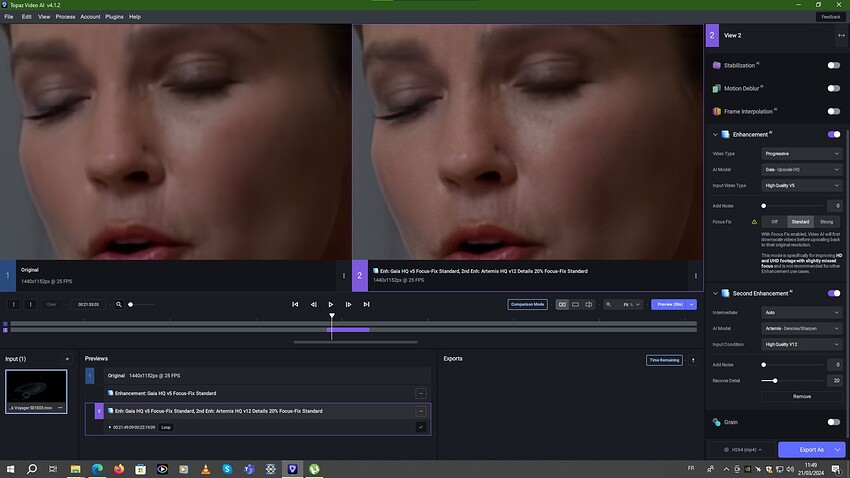850x478 pixels.
Task: Open the Artemis AI Model dropdown
Action: point(802,328)
